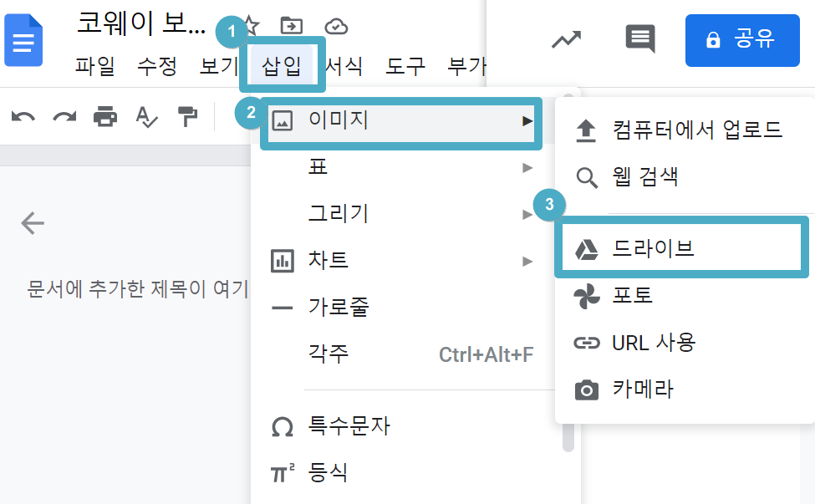Open the 수정 menu

pos(157,67)
